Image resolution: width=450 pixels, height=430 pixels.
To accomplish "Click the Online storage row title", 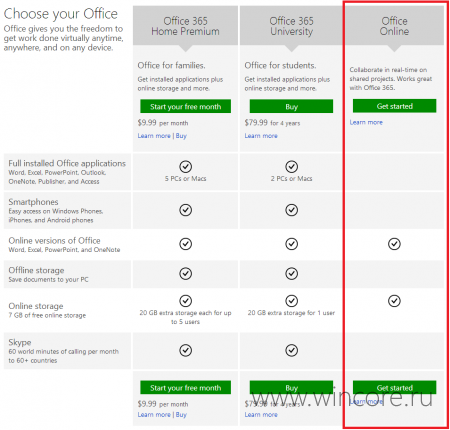I will (36, 306).
